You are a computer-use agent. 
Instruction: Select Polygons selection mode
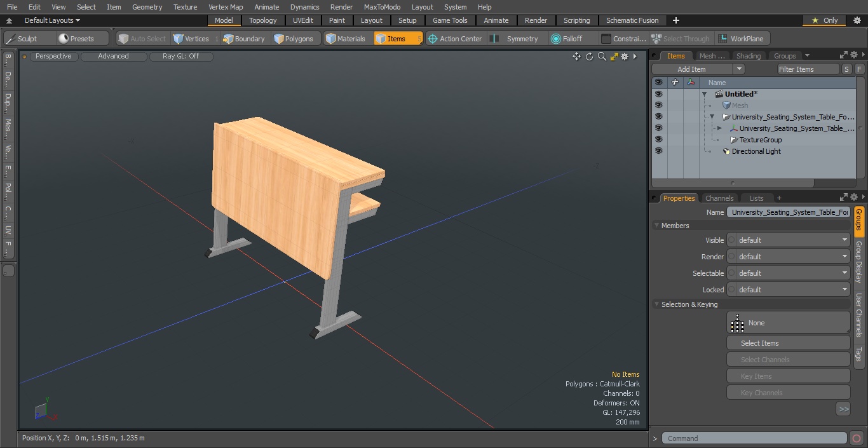coord(294,39)
